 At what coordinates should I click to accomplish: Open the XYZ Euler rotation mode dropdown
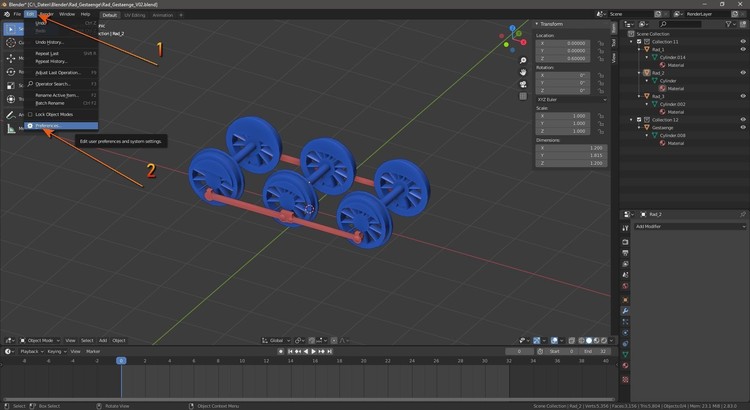[571, 99]
